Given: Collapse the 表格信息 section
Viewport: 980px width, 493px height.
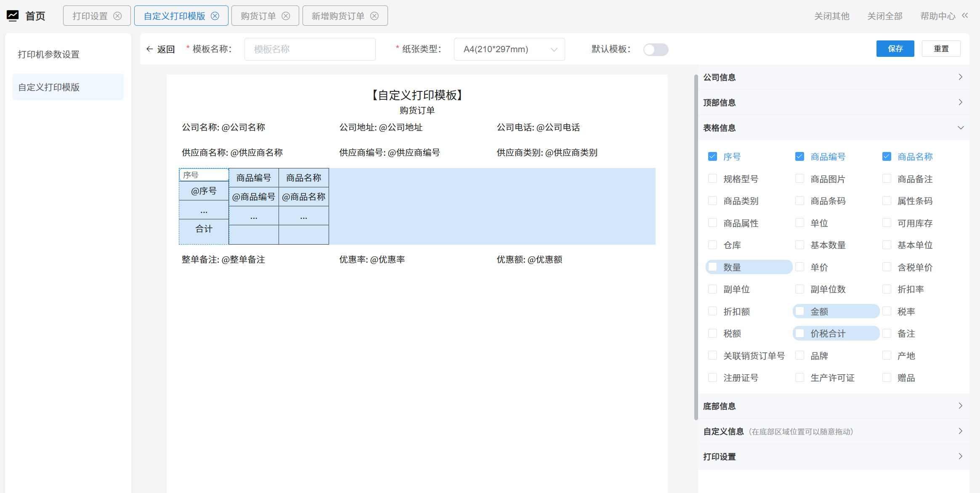Looking at the screenshot, I should (x=833, y=128).
